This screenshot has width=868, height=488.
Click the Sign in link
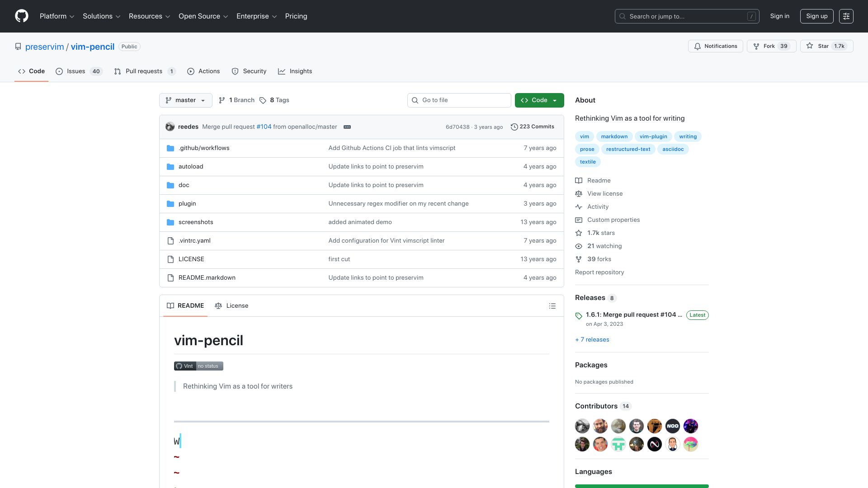pos(780,16)
